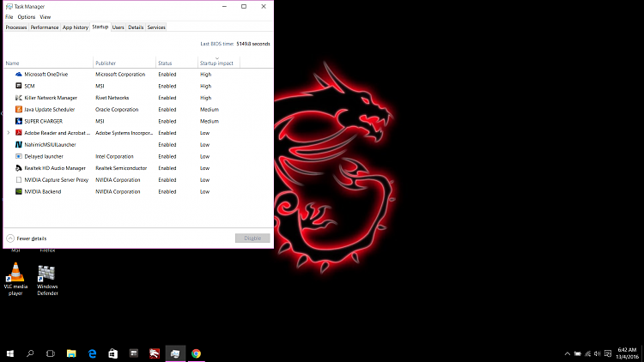Viewport: 644px width, 362px height.
Task: Open Windows Store from taskbar
Action: coord(113,353)
